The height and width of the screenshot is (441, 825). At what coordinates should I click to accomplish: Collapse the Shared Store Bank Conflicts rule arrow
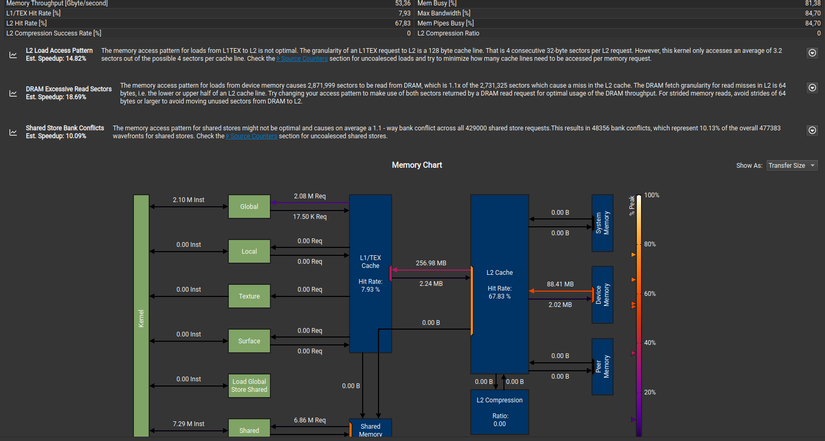point(812,131)
